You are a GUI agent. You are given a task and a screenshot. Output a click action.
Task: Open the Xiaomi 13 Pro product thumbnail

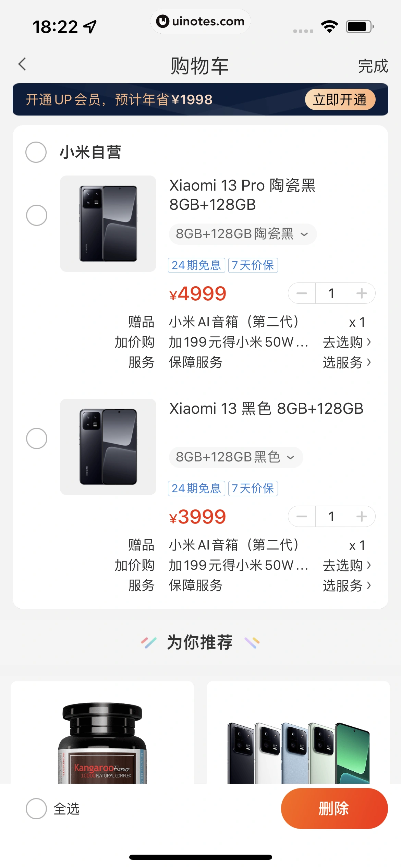click(x=108, y=224)
